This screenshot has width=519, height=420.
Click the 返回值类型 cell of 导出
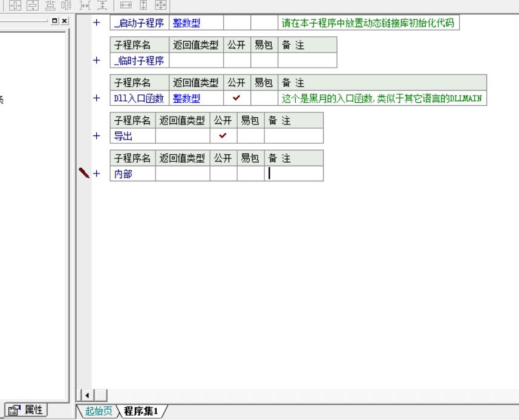[x=183, y=136]
